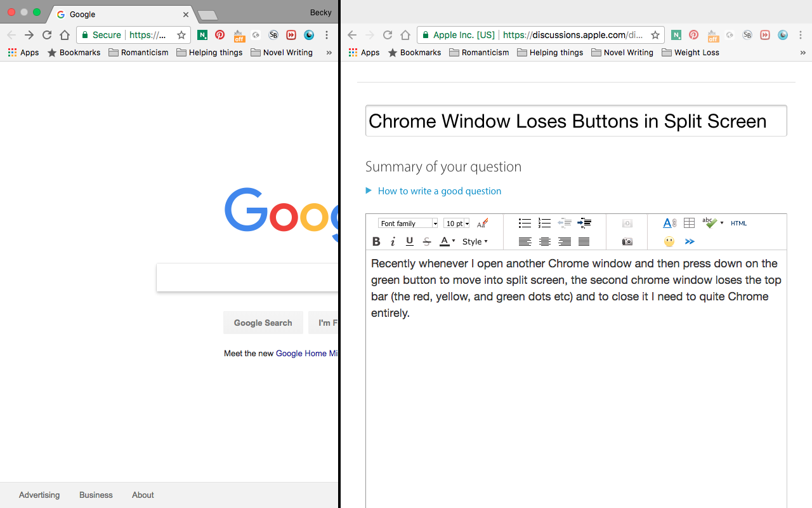Open the emoticon picker in the editor
The width and height of the screenshot is (812, 508).
669,241
